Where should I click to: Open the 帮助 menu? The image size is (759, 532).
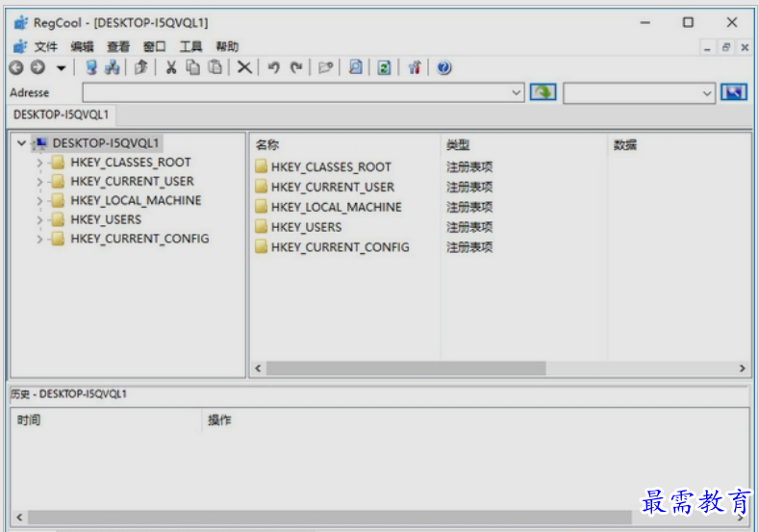pos(227,46)
